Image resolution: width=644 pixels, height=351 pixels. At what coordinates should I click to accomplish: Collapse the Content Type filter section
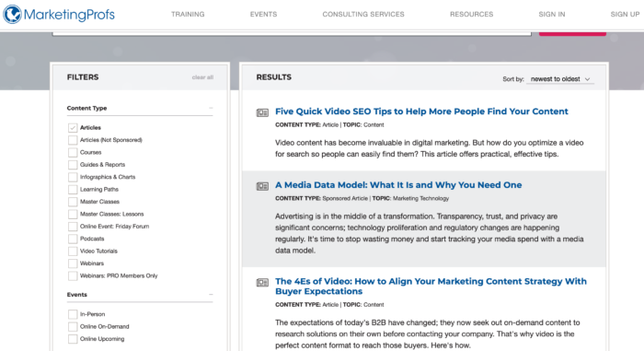pyautogui.click(x=211, y=108)
